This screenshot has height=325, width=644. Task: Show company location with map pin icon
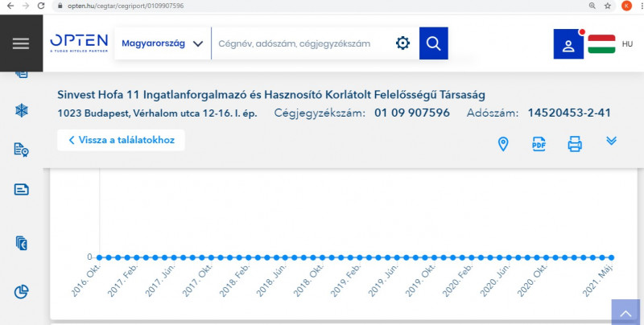[x=503, y=144]
